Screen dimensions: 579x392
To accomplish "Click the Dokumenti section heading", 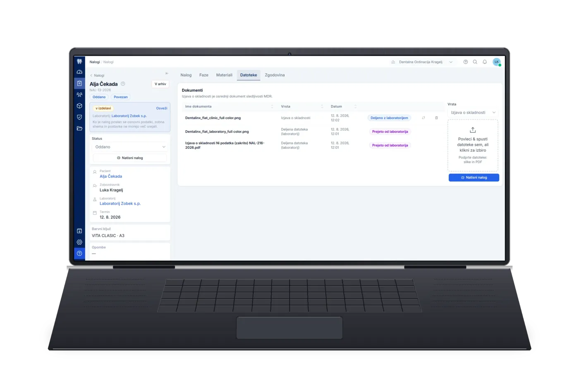I will pos(192,90).
